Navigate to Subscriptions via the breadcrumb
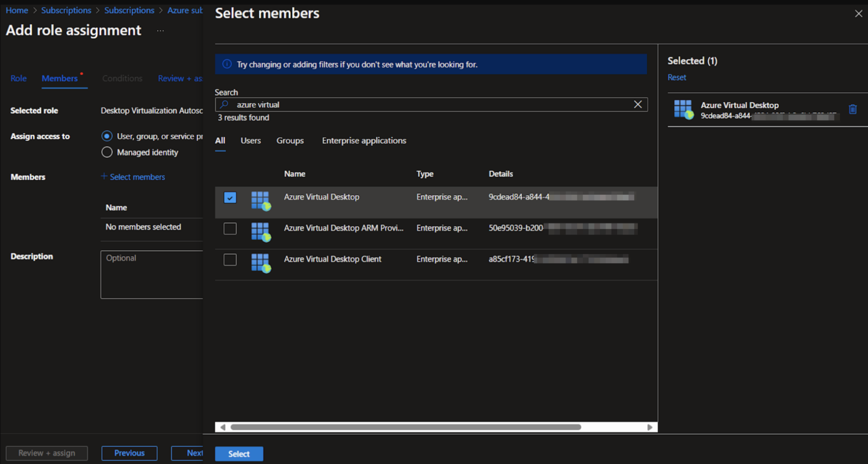 (x=66, y=10)
